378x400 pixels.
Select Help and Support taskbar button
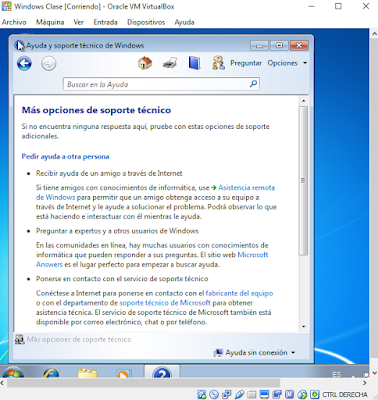(162, 372)
